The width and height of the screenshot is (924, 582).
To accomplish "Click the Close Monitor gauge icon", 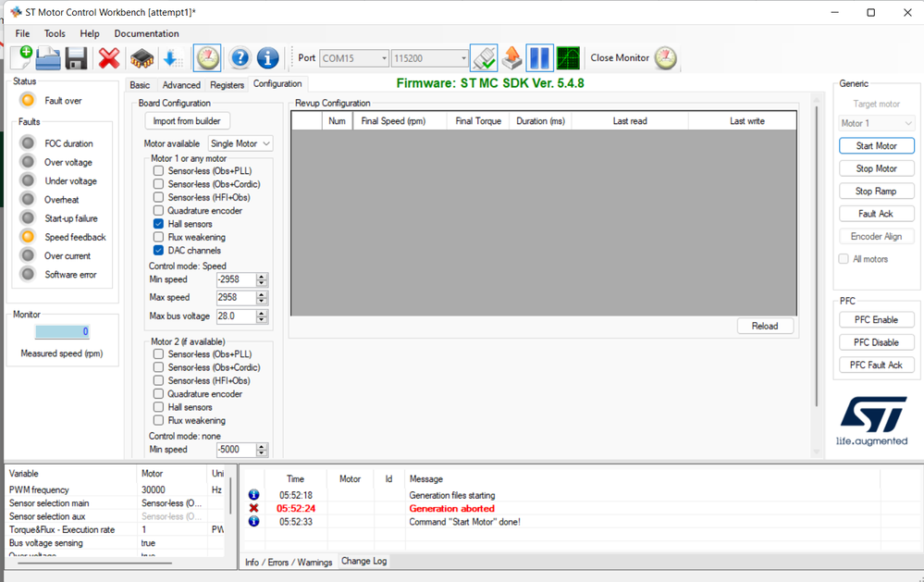I will coord(666,57).
